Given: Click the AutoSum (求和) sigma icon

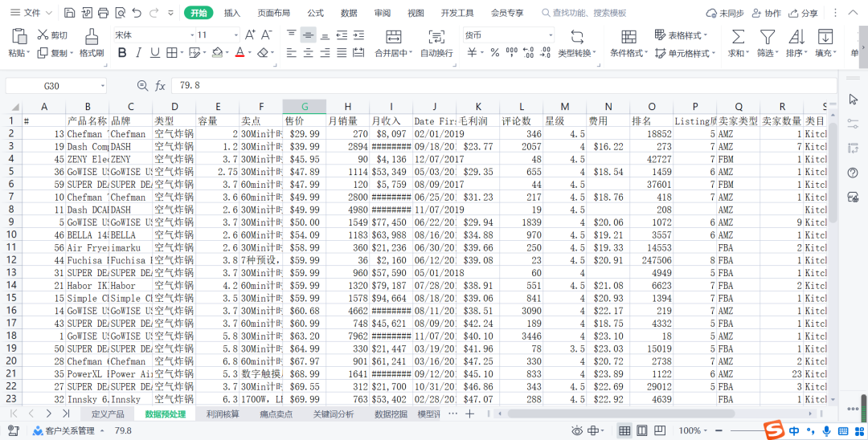Looking at the screenshot, I should [738, 37].
